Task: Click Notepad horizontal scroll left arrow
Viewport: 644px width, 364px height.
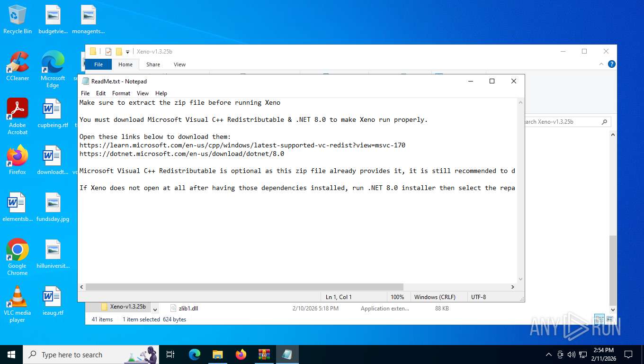Action: point(81,287)
